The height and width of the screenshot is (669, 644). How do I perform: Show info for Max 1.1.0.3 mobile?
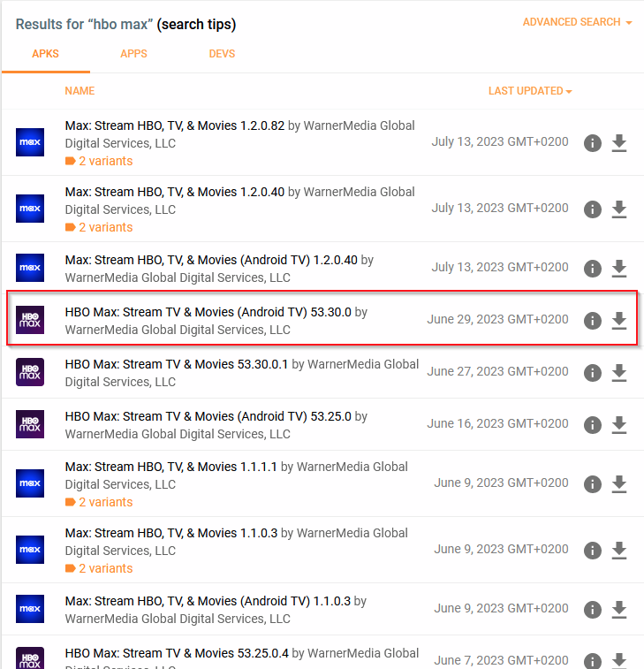[x=593, y=550]
